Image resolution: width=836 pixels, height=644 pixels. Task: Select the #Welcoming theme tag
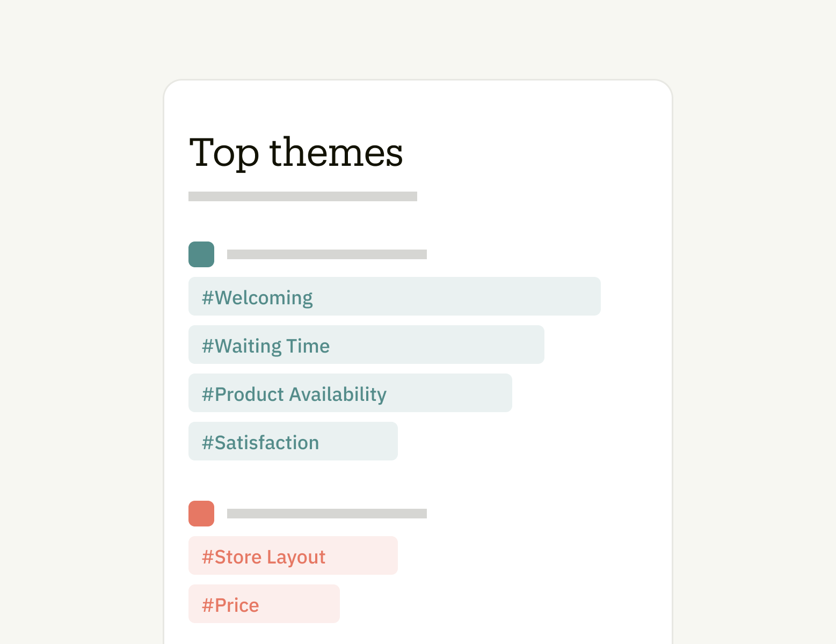395,296
